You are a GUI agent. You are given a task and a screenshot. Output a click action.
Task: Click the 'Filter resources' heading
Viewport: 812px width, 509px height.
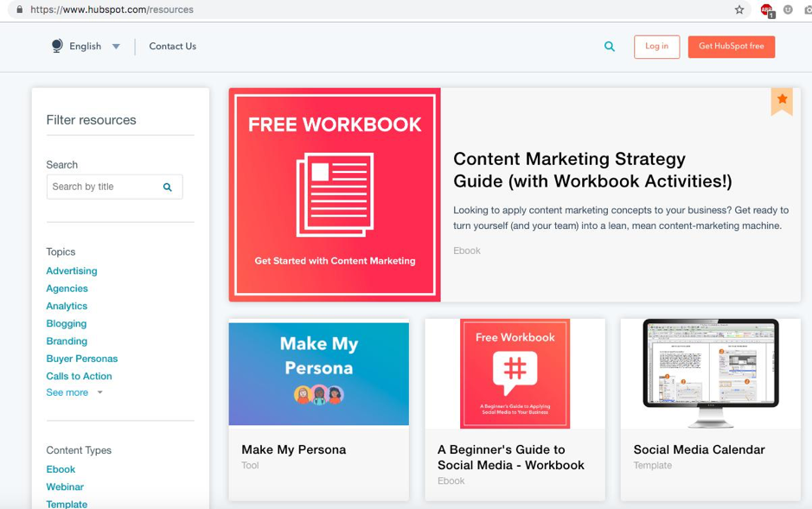point(91,120)
